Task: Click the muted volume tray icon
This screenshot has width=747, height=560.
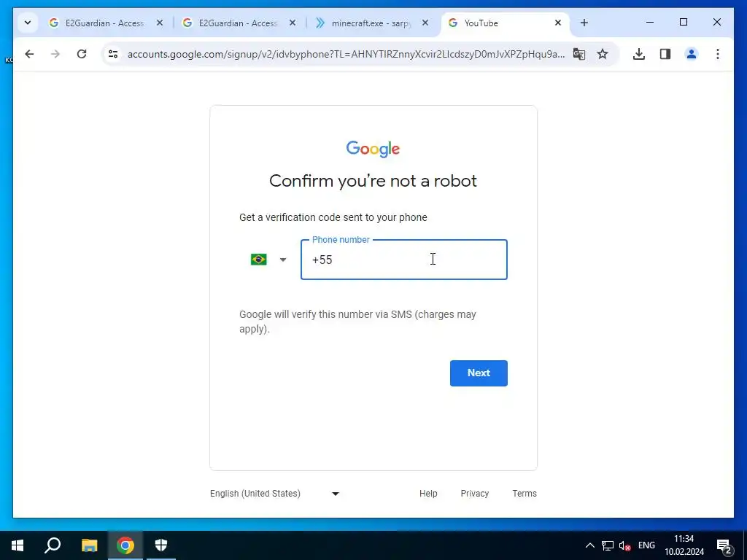Action: (x=624, y=545)
